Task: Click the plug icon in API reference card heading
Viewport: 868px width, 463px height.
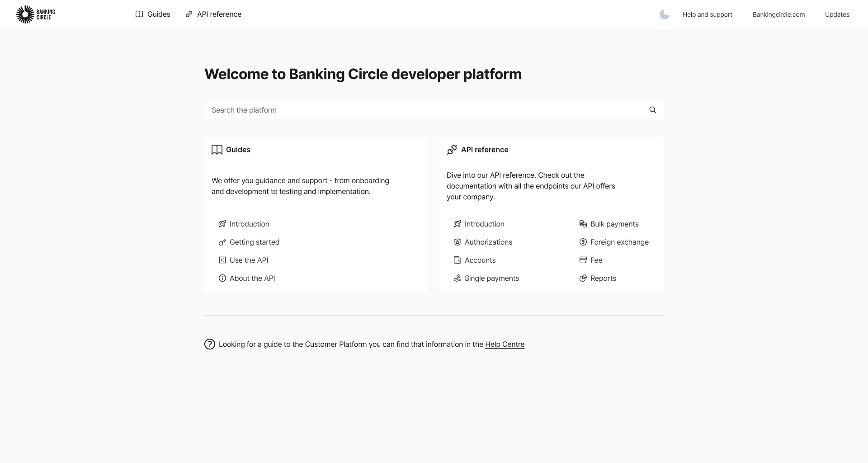Action: coord(452,150)
